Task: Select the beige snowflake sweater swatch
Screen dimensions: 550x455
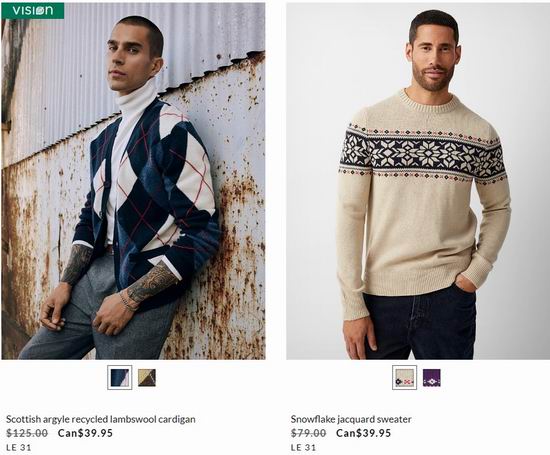Action: point(404,377)
